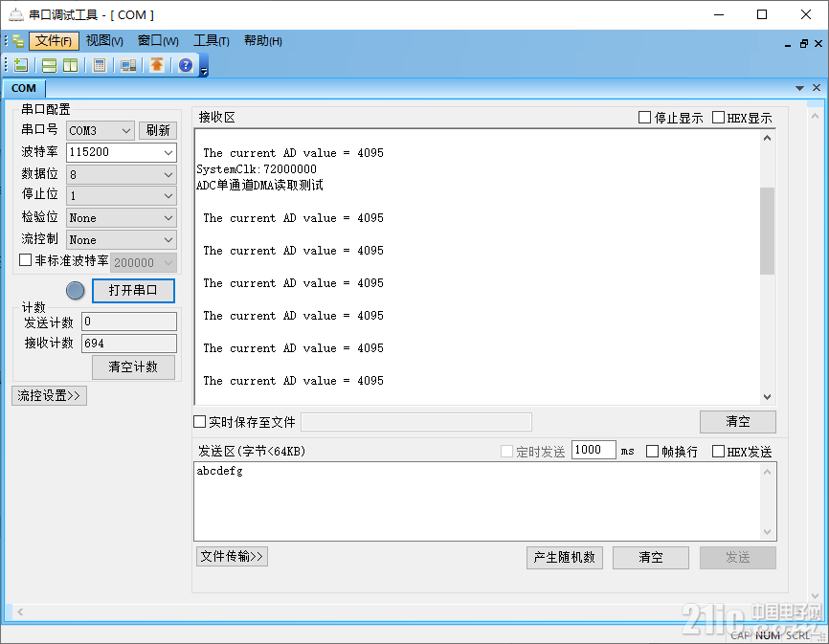Check the HEX发送 checkbox
Screen dimensions: 829x644
click(x=718, y=451)
